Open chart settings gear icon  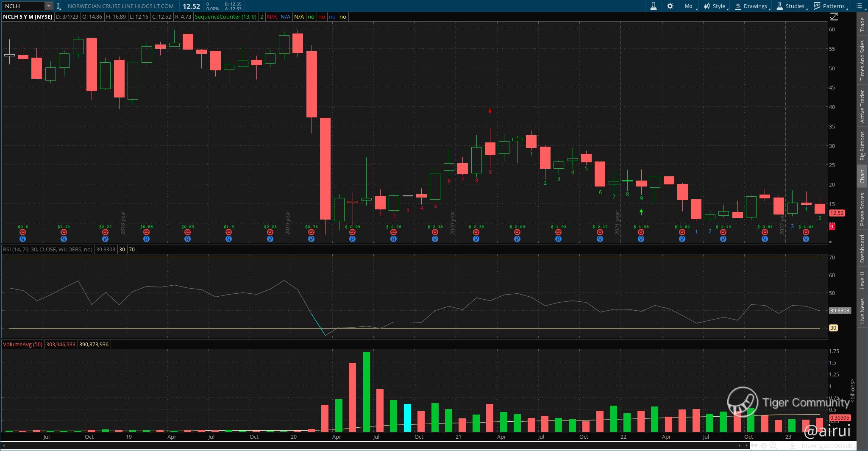(x=670, y=6)
